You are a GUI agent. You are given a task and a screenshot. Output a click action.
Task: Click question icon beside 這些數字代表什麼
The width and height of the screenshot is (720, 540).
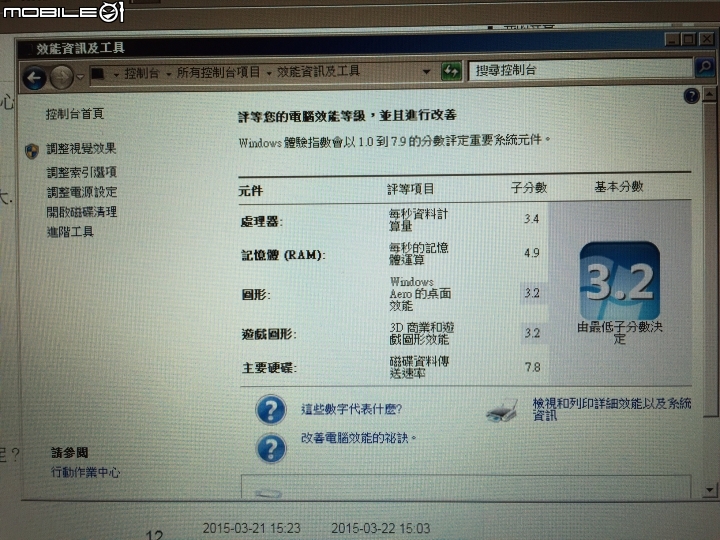click(271, 409)
